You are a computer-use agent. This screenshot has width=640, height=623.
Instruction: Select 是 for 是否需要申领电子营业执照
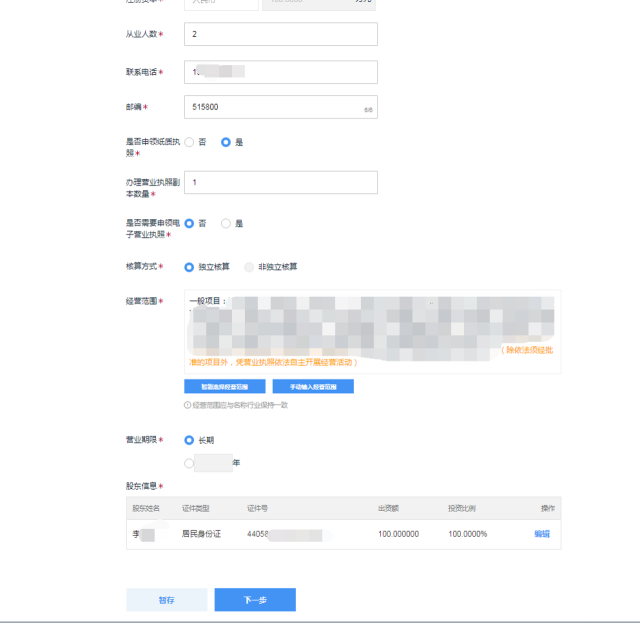click(x=226, y=223)
